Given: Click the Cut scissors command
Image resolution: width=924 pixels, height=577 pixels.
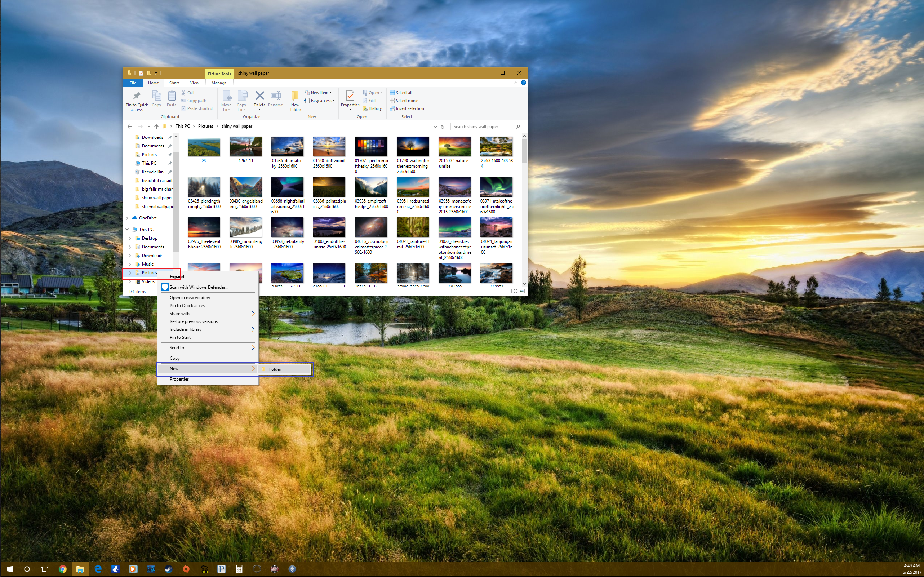Looking at the screenshot, I should click(187, 93).
